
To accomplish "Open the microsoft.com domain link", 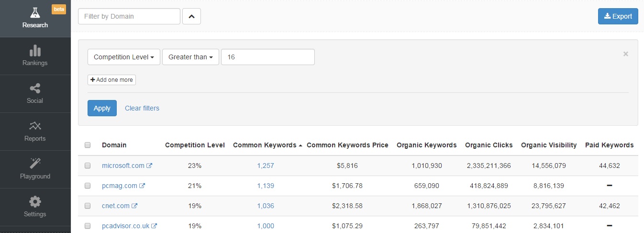I will [123, 166].
